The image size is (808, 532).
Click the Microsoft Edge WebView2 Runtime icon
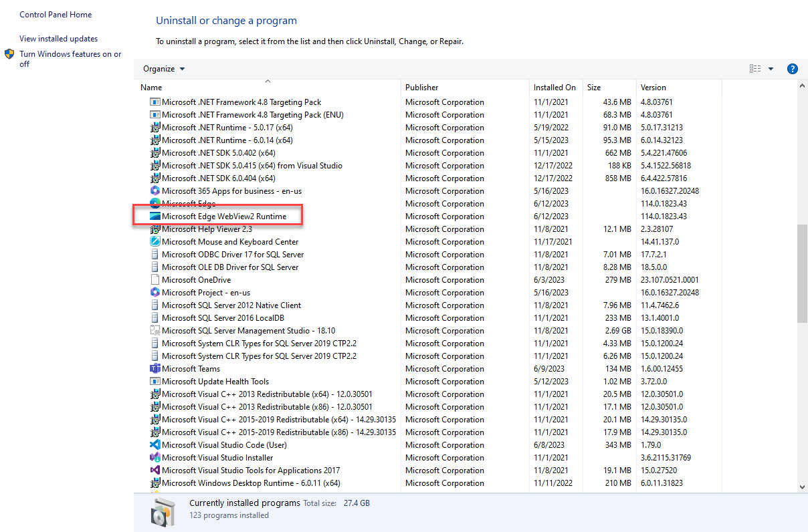[155, 217]
